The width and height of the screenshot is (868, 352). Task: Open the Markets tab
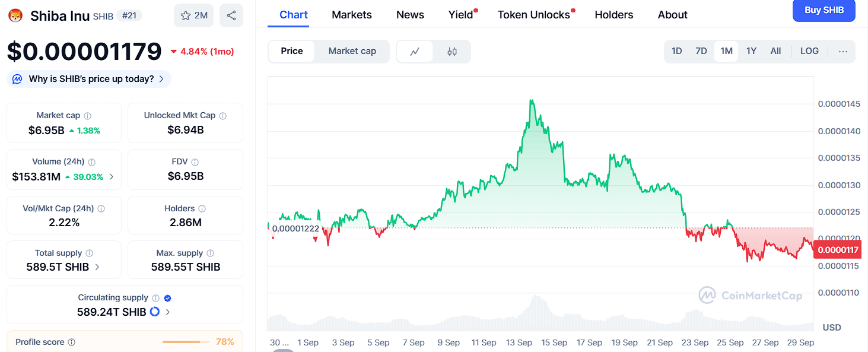click(352, 15)
